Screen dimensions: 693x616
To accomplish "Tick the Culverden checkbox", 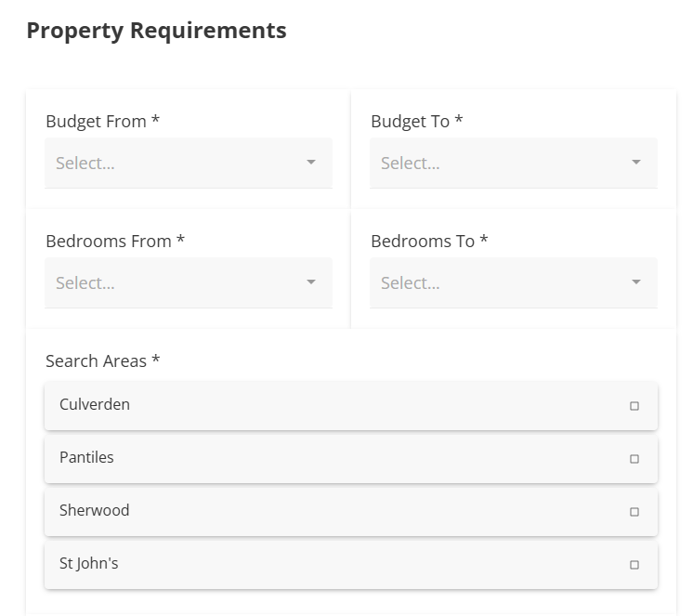I will point(634,406).
